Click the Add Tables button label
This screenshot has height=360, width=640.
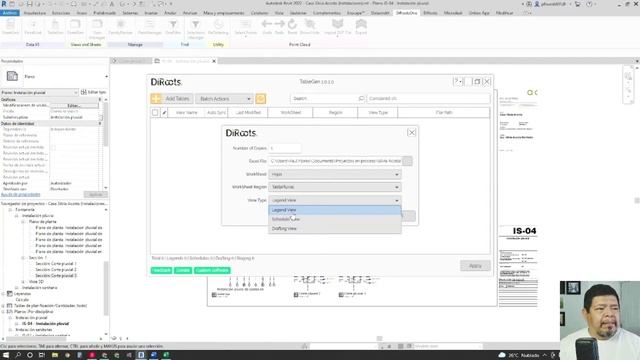click(x=177, y=99)
